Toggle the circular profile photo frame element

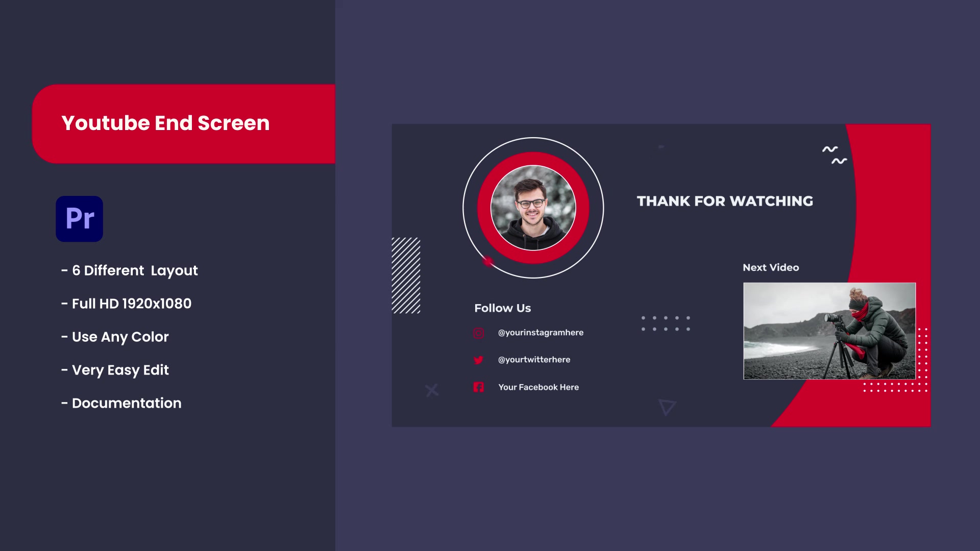(532, 208)
